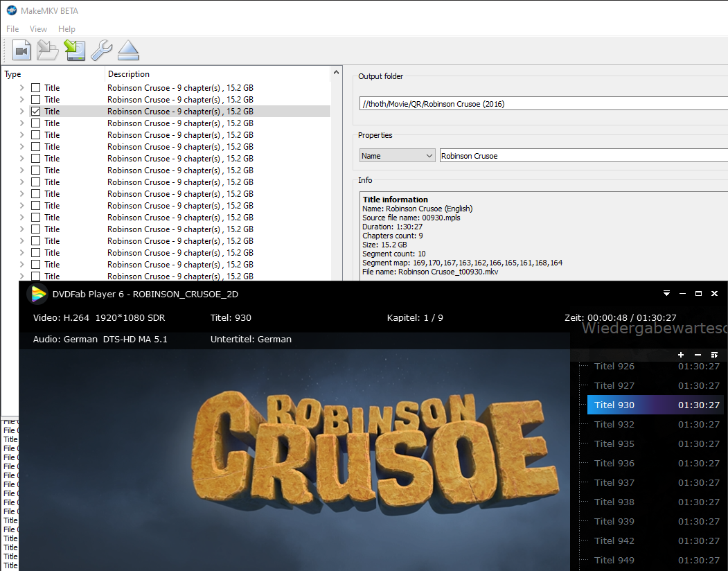Check the first Title row checkbox

[36, 88]
